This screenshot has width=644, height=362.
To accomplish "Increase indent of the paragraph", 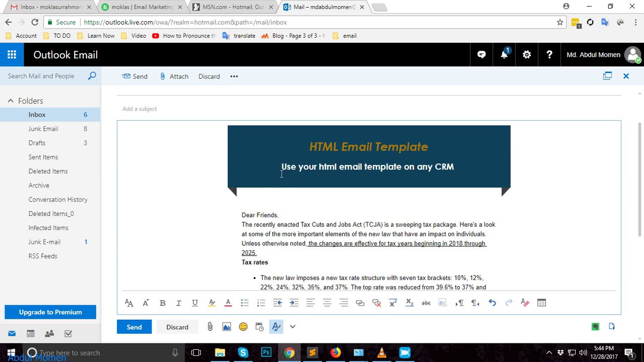I will tap(294, 303).
